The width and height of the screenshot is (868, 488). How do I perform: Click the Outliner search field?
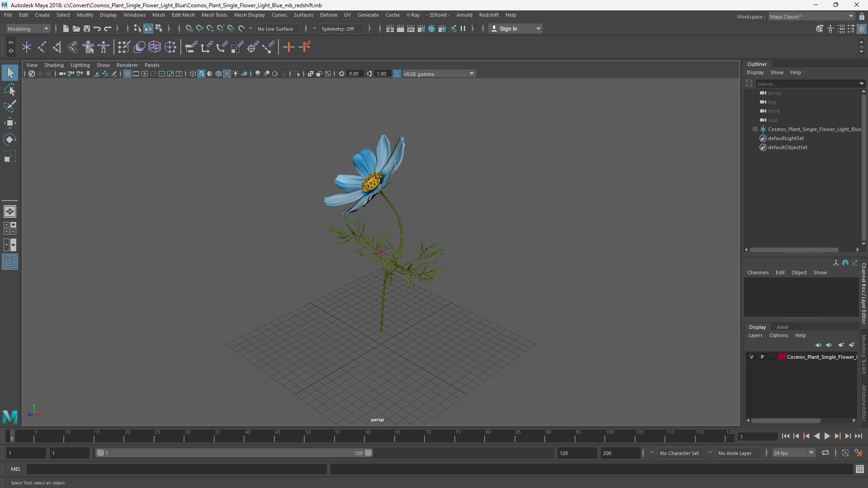807,84
